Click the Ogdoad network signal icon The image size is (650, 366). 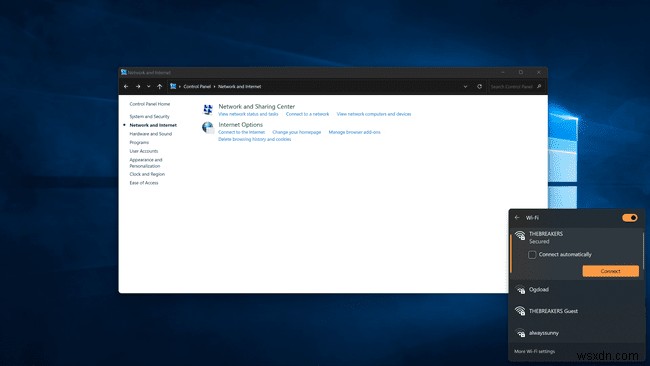click(520, 290)
